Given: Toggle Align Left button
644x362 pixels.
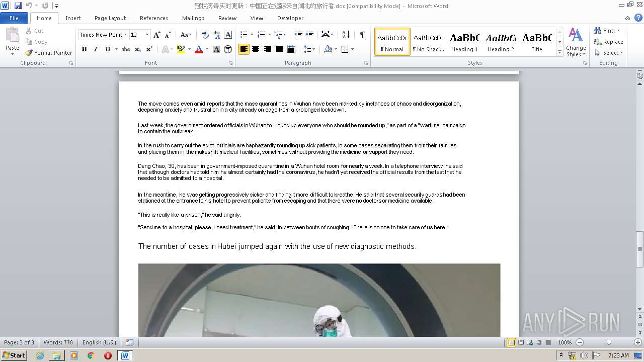Looking at the screenshot, I should (244, 49).
